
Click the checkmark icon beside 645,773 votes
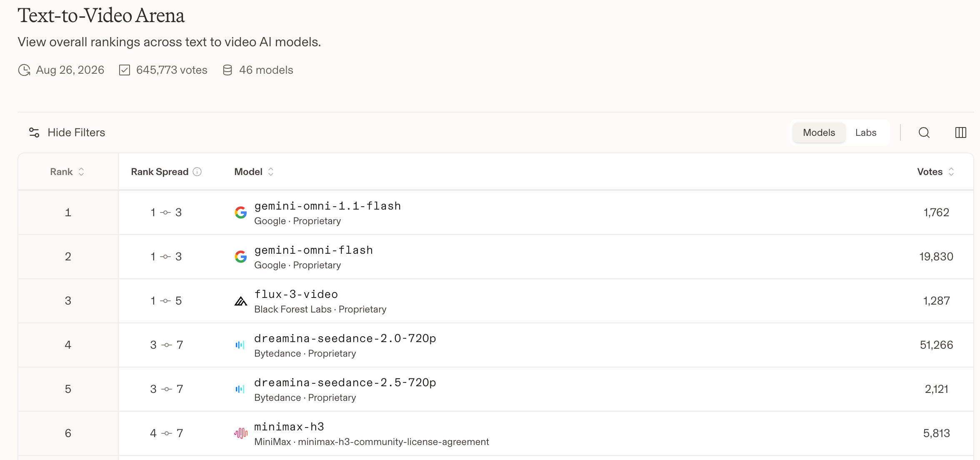(x=125, y=70)
